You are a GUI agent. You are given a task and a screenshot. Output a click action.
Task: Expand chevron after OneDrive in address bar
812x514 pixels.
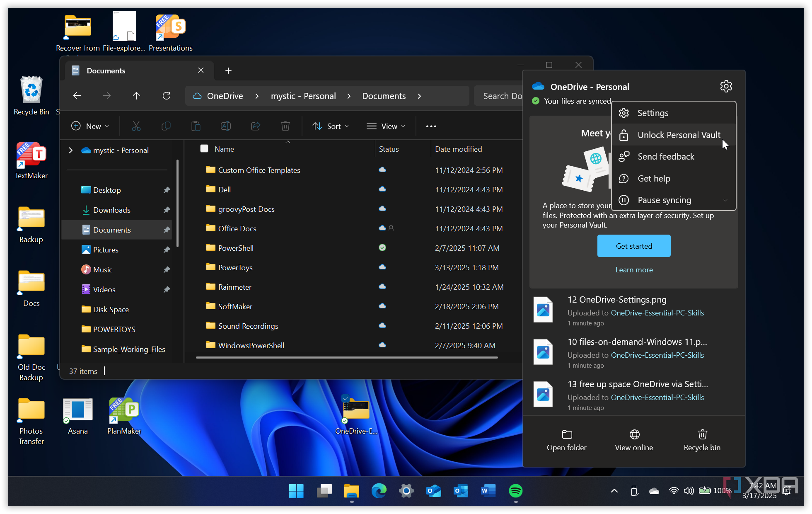(x=257, y=96)
